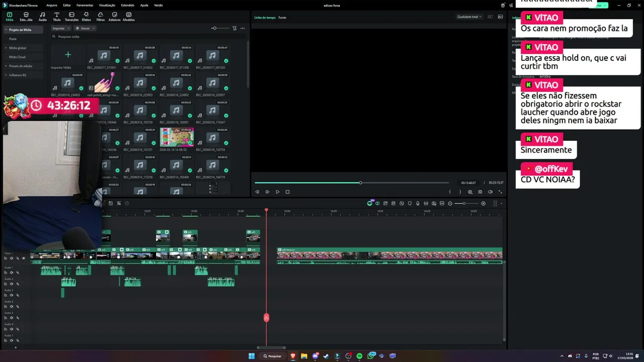This screenshot has width=644, height=362.
Task: Click the timeline zoom-in plus icon
Action: click(x=483, y=203)
